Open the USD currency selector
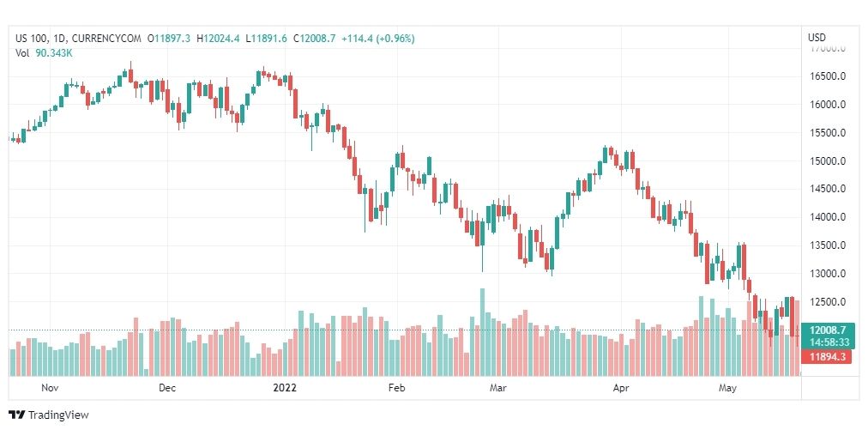The height and width of the screenshot is (430, 868). (x=817, y=38)
